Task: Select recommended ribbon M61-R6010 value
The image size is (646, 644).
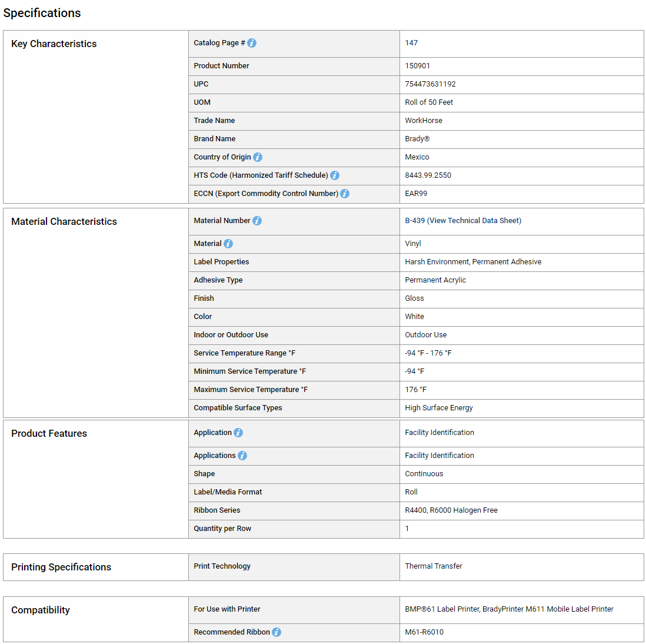Action: [424, 632]
